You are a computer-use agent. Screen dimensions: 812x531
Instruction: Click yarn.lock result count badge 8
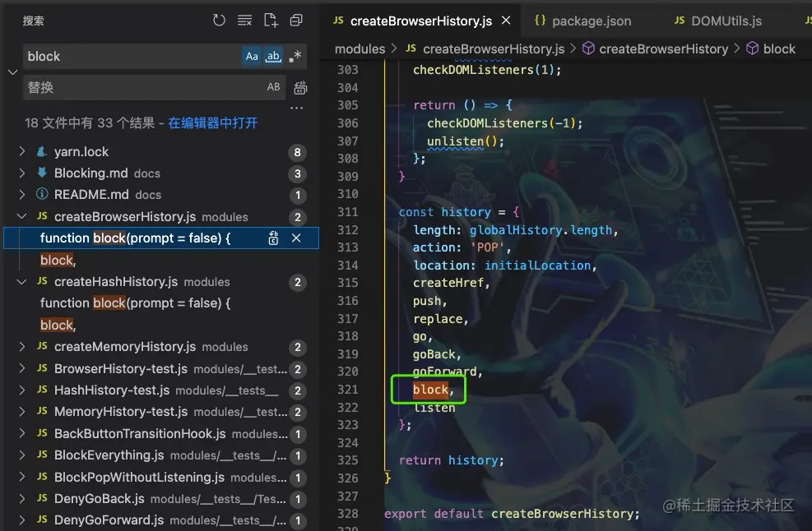(x=297, y=152)
